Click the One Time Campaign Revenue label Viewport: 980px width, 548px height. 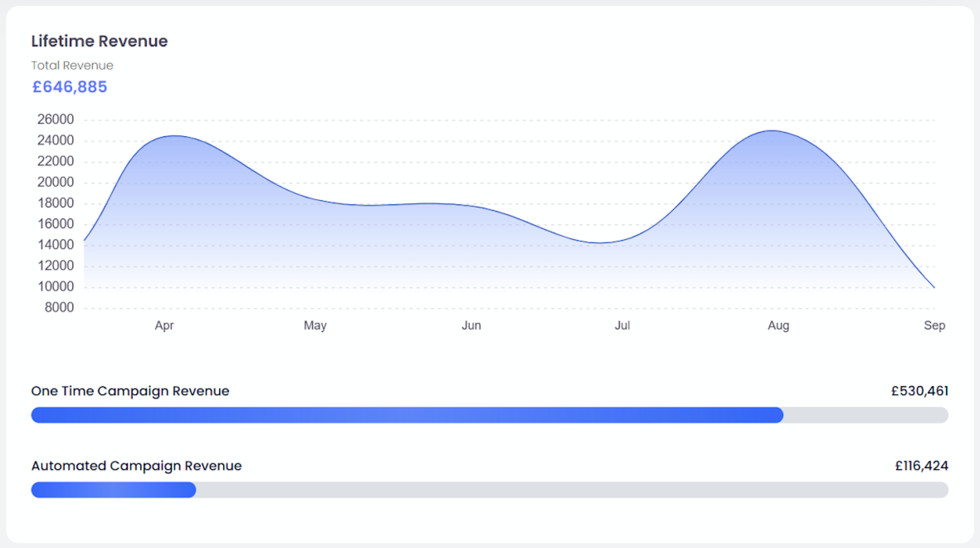point(130,391)
